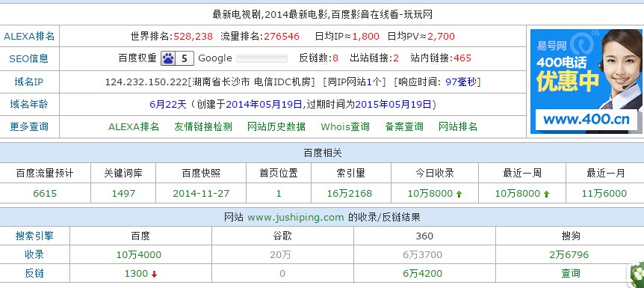Open SEO信息 label link
This screenshot has height=288, width=644.
[28, 58]
